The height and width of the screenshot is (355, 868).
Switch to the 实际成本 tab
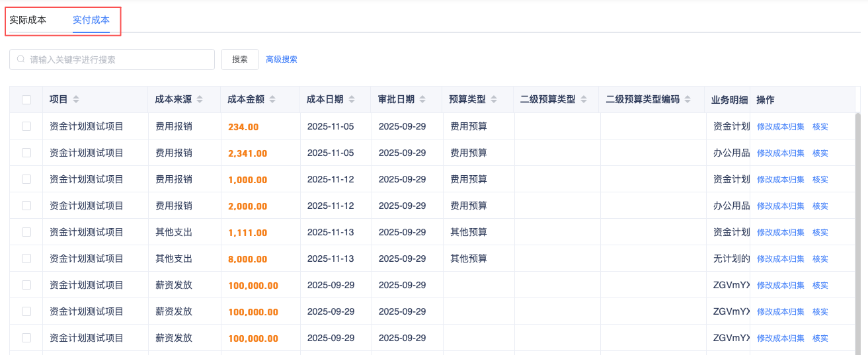click(x=28, y=20)
